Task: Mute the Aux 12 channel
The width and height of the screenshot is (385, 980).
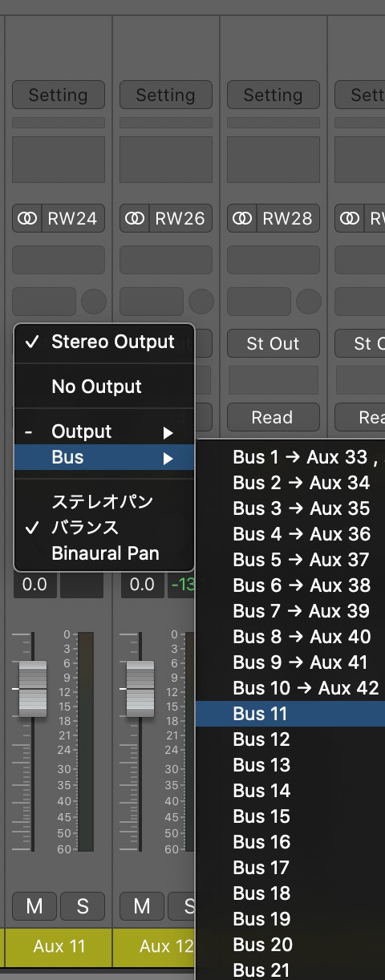Action: point(142,906)
